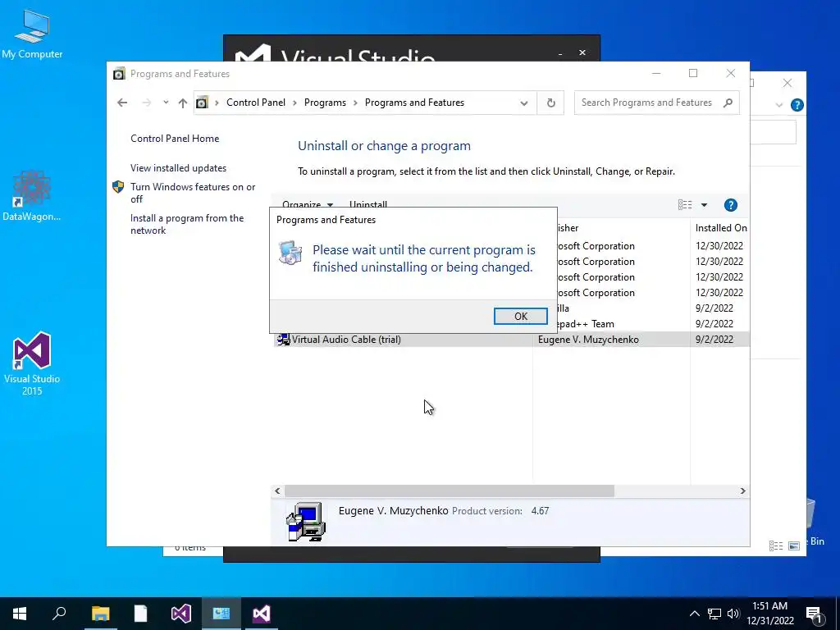This screenshot has width=840, height=630.
Task: Open File Explorer from the taskbar
Action: tap(100, 614)
